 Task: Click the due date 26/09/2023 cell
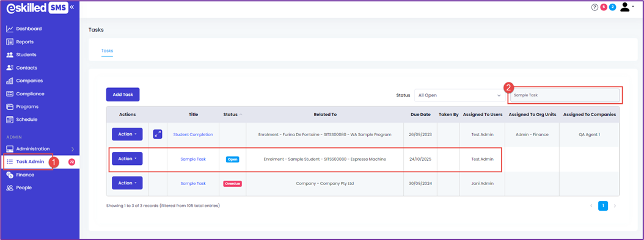420,134
